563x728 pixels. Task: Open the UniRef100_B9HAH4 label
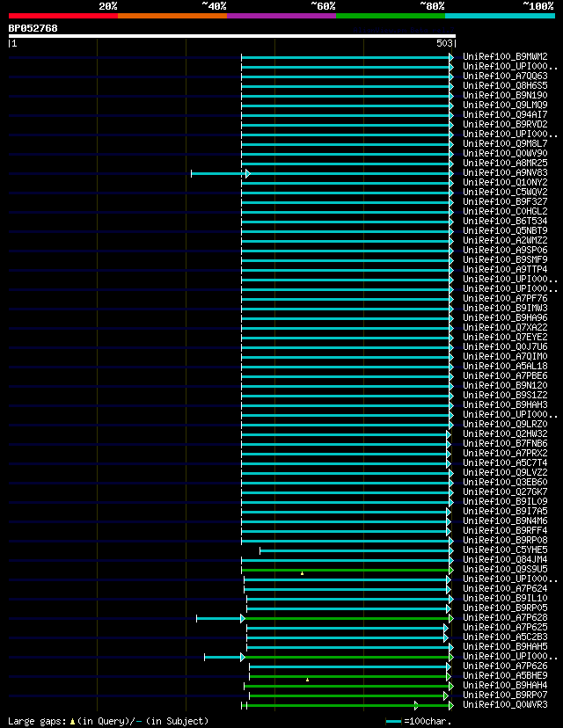(505, 685)
